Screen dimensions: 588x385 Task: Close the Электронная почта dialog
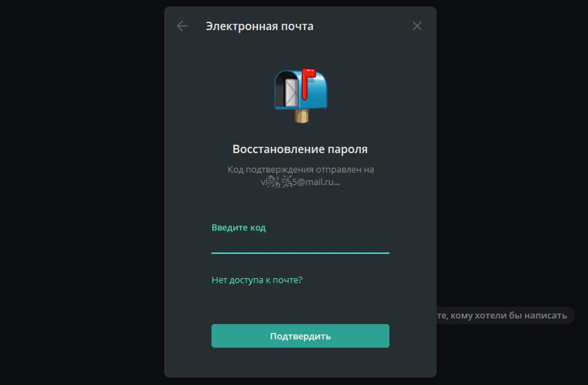click(417, 26)
